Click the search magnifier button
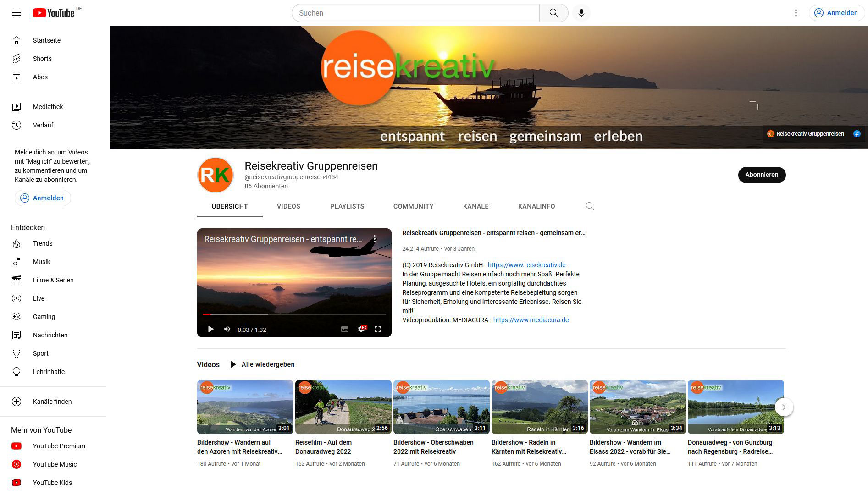The height and width of the screenshot is (495, 868). (554, 13)
